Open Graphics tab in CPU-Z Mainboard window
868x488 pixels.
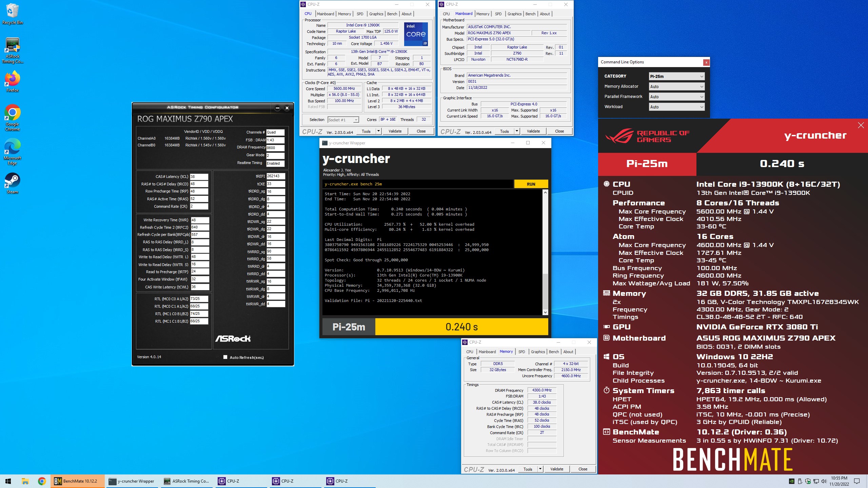[514, 14]
